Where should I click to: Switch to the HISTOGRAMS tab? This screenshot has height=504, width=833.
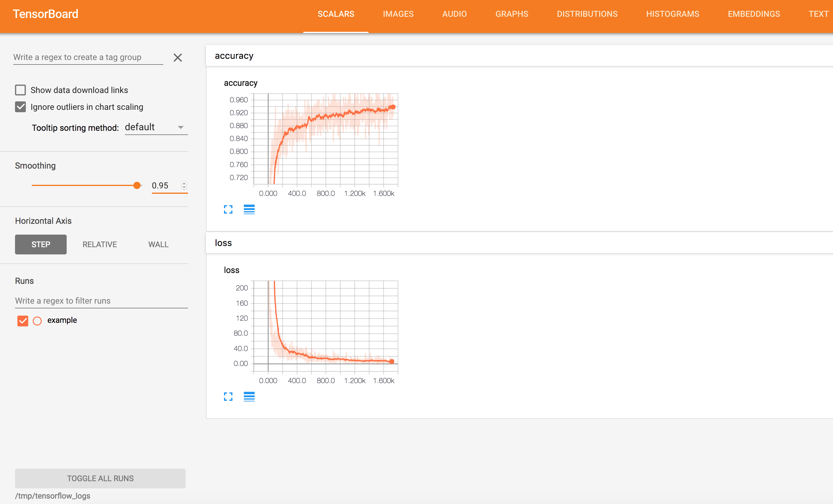(x=672, y=14)
